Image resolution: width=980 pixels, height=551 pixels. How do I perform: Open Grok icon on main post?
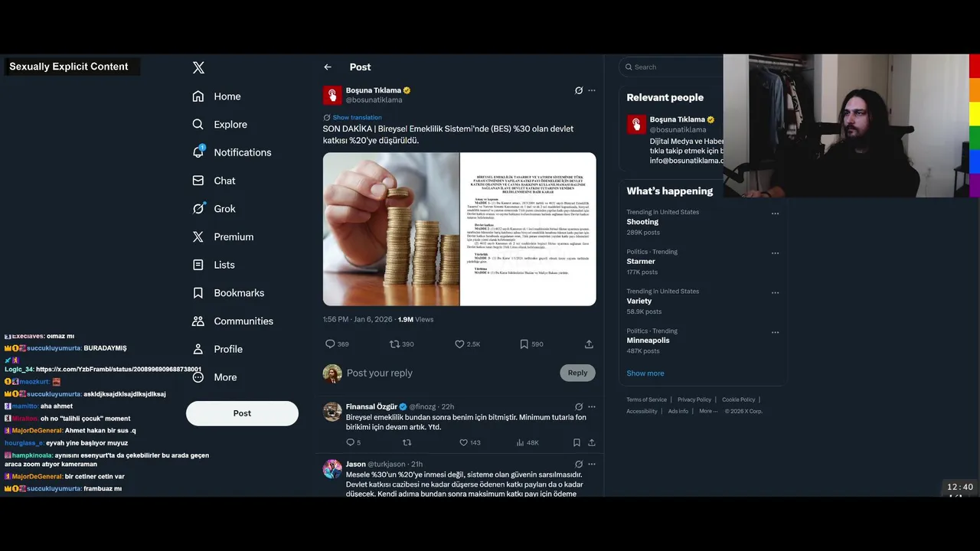click(579, 90)
